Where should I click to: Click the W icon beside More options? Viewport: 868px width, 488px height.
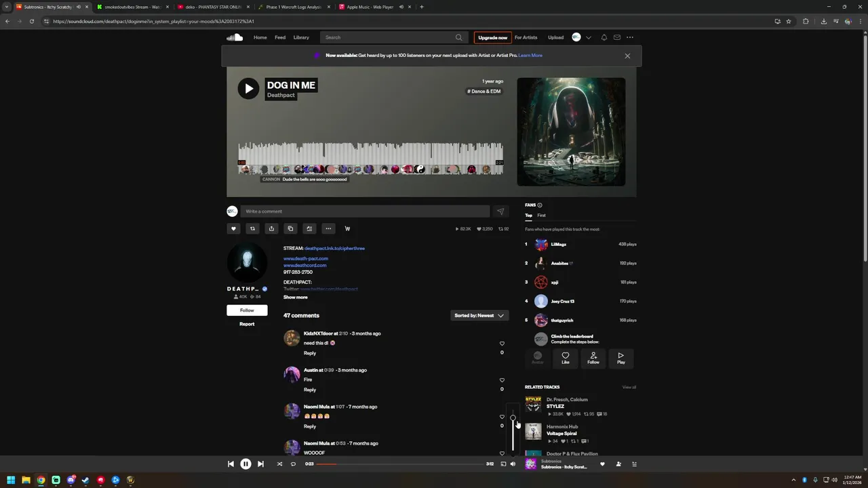(x=347, y=228)
